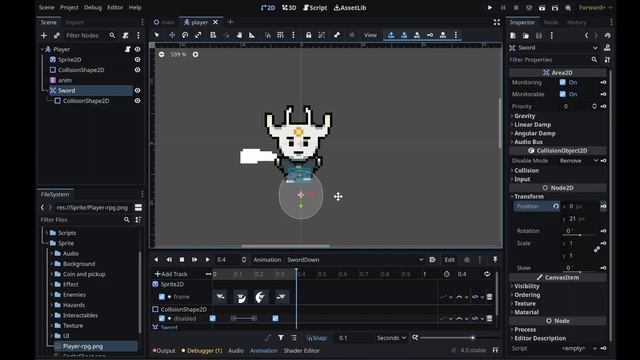
Task: Select Player-rpg.png in FileSystem
Action: (x=83, y=346)
